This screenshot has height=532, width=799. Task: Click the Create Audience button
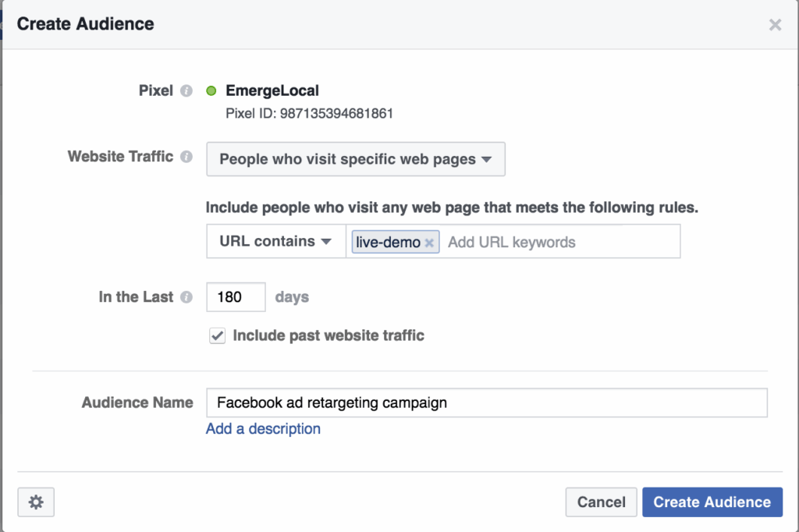pyautogui.click(x=712, y=502)
